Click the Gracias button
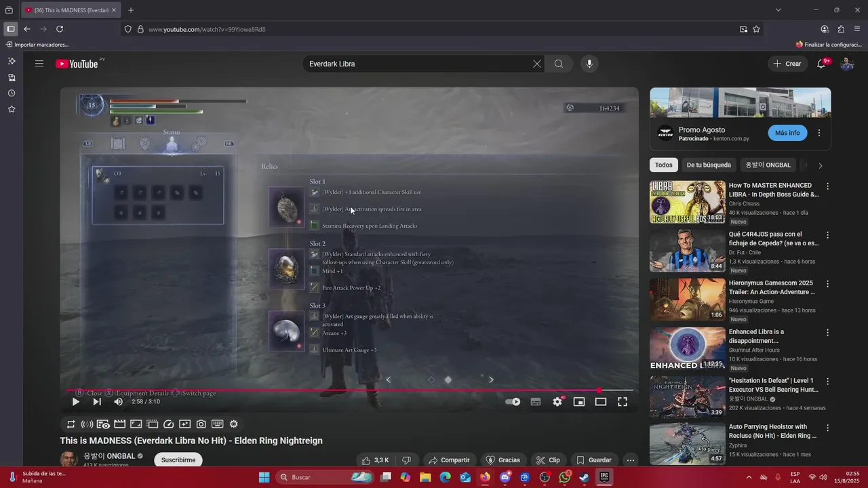The image size is (868, 488). pos(502,460)
